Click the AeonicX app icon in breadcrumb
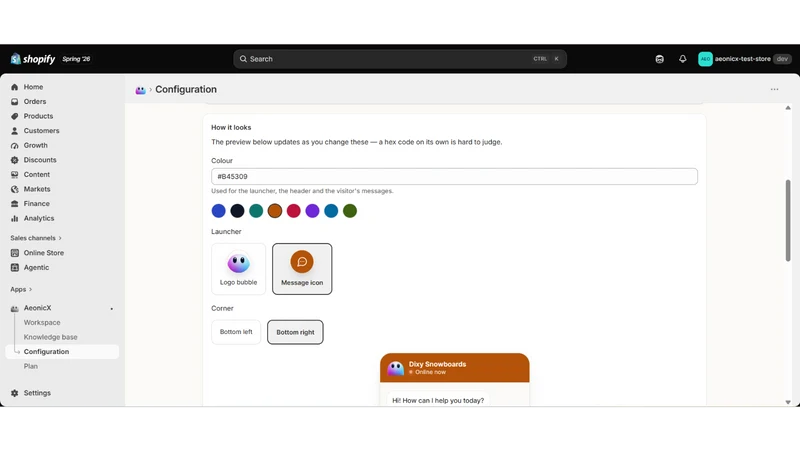This screenshot has width=800, height=450. tap(140, 90)
